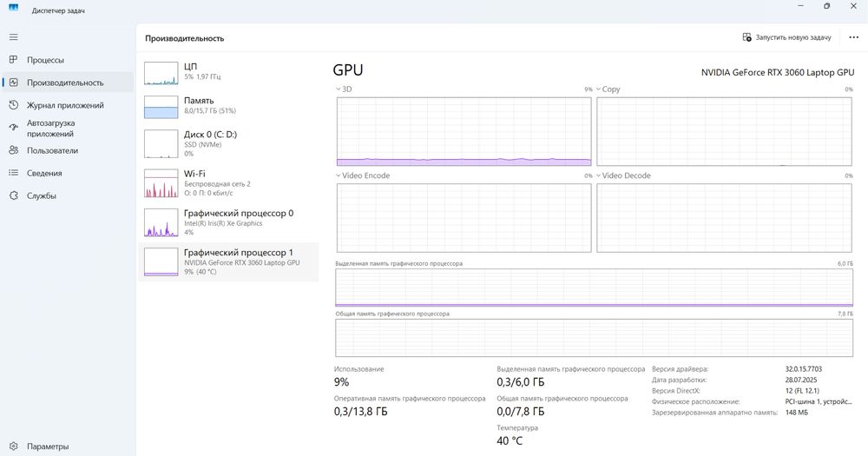
Task: Expand the Copy graph dropdown chevron
Action: [x=599, y=89]
